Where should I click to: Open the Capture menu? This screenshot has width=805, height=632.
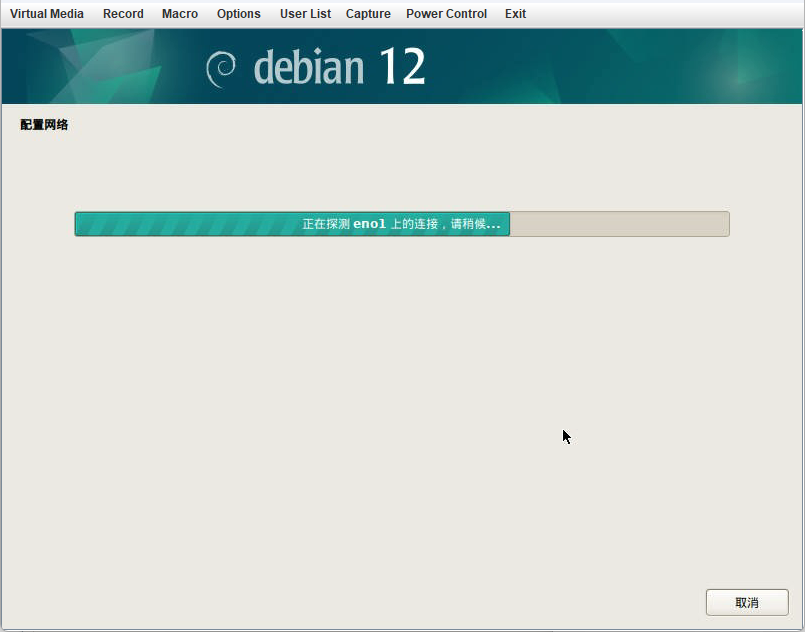(368, 14)
